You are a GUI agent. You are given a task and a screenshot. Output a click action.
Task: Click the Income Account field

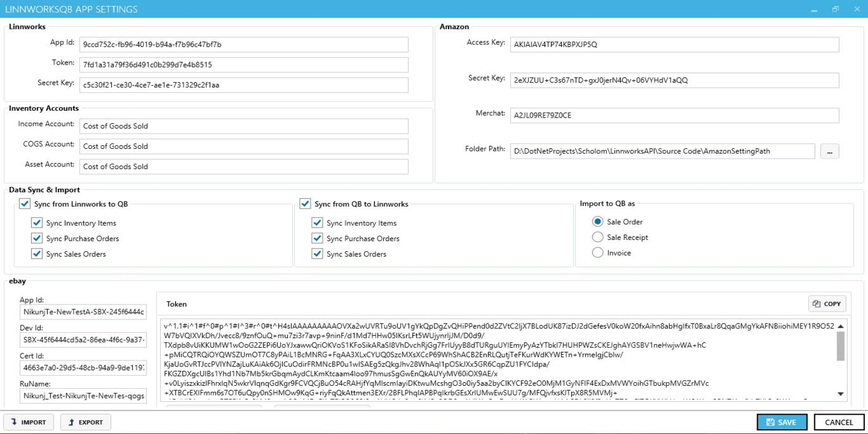pyautogui.click(x=244, y=126)
